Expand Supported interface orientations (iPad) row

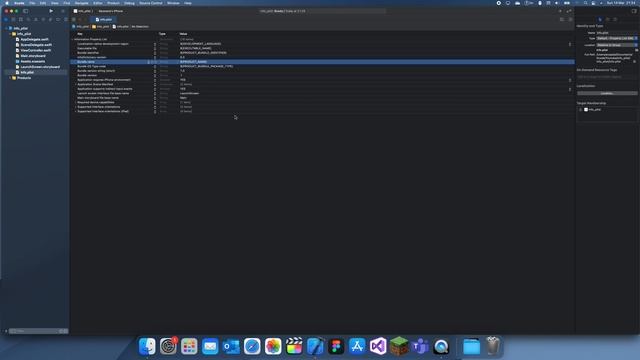(x=76, y=111)
